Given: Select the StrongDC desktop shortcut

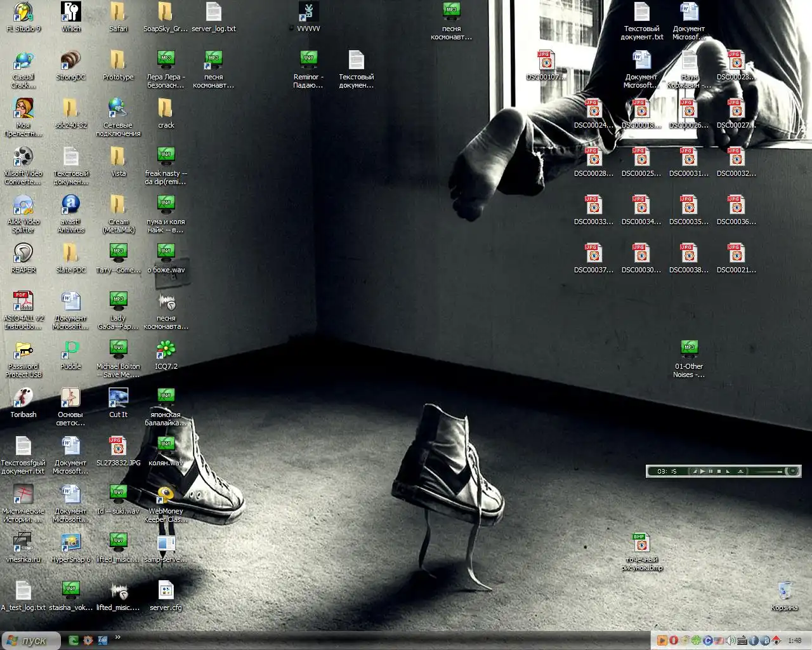Looking at the screenshot, I should pos(71,60).
